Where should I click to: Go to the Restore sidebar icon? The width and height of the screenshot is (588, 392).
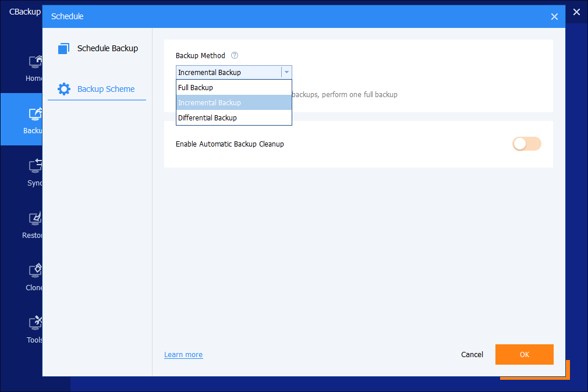(35, 219)
